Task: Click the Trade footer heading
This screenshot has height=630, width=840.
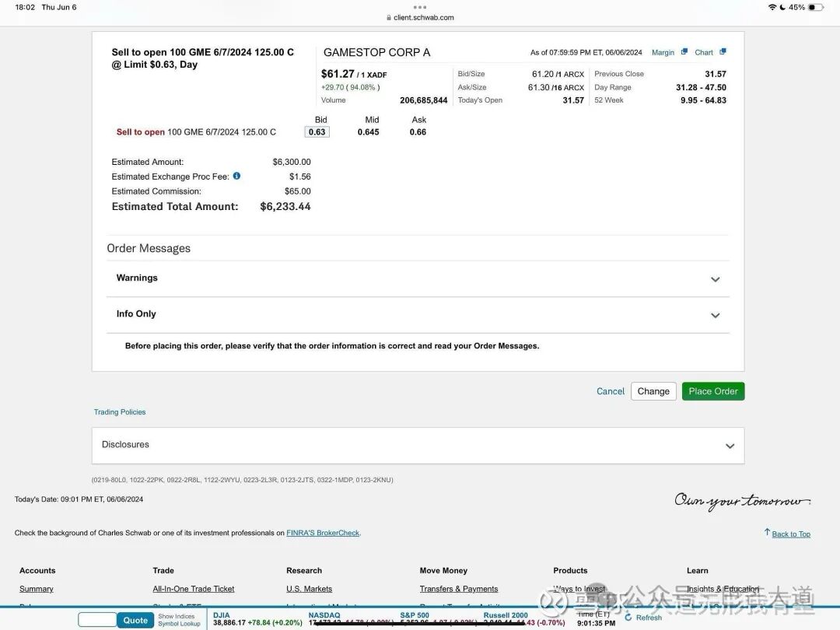Action: (163, 571)
